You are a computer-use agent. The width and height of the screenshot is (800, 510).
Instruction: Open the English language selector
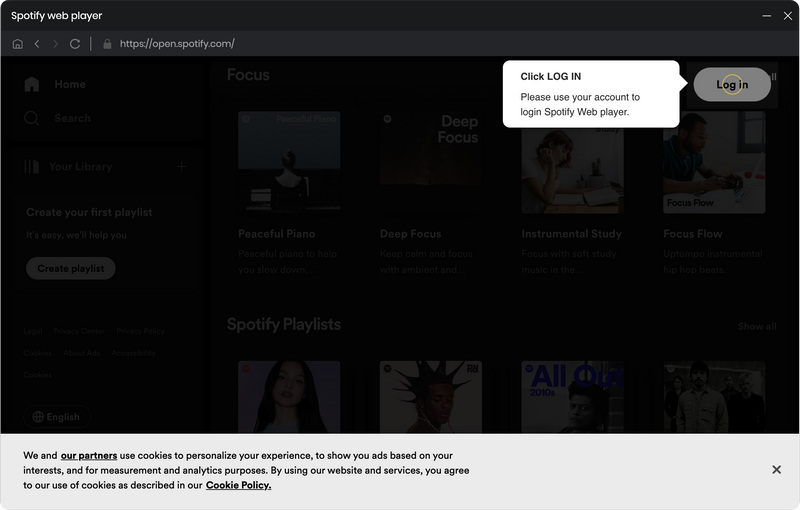click(x=57, y=417)
